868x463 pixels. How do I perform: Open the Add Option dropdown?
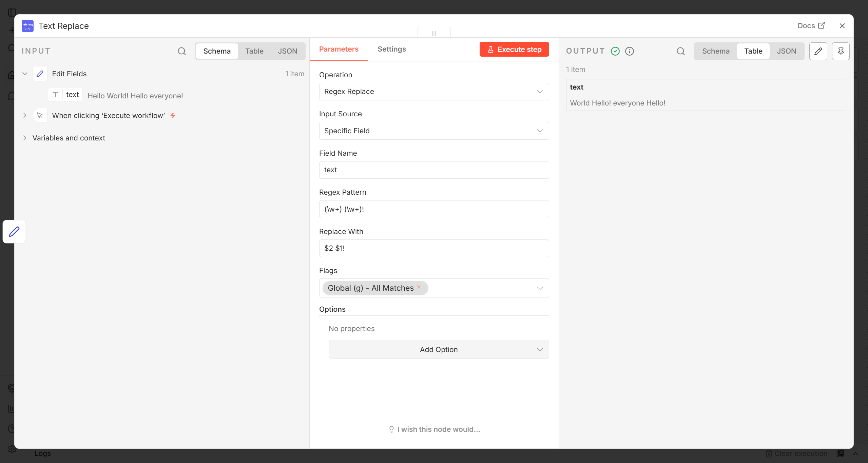(x=439, y=350)
